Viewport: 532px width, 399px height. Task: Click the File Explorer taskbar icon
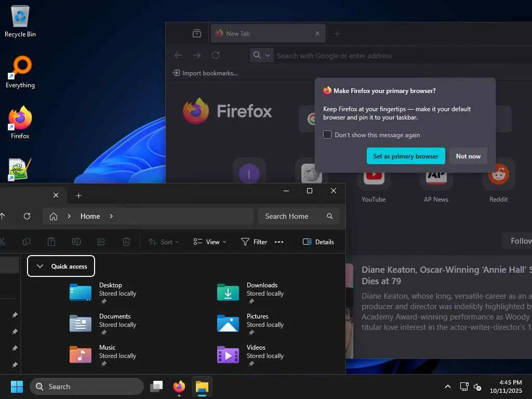pos(202,387)
